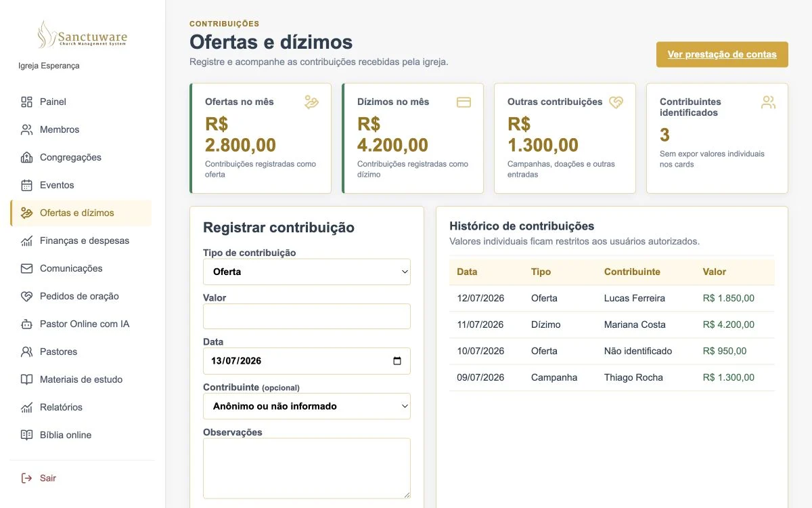The width and height of the screenshot is (812, 508).
Task: Click the Contribuintes identificados count 3
Action: click(x=664, y=134)
